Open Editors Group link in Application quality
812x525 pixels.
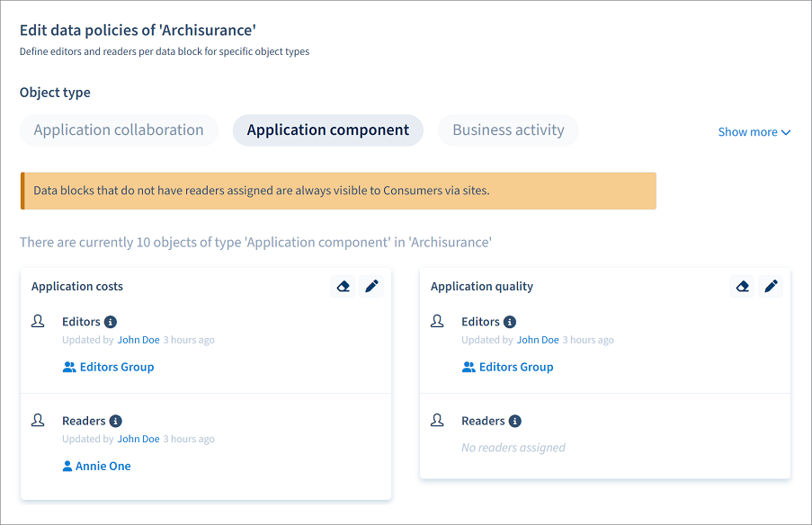[x=516, y=367]
